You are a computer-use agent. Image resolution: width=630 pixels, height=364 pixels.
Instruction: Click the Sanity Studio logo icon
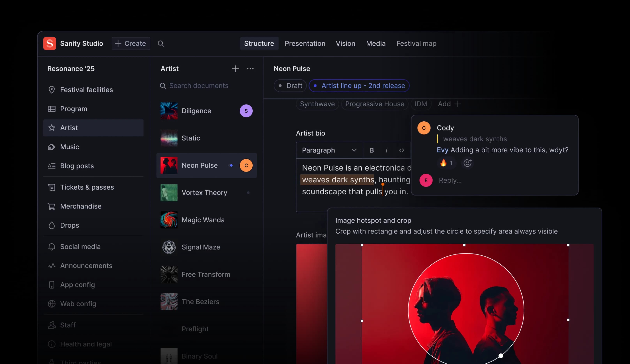tap(50, 43)
